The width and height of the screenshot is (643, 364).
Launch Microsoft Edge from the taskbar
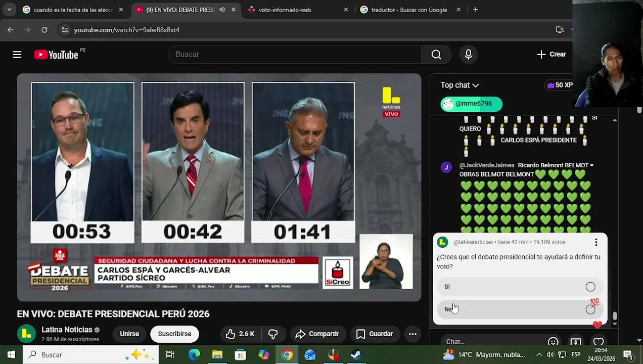coord(195,355)
